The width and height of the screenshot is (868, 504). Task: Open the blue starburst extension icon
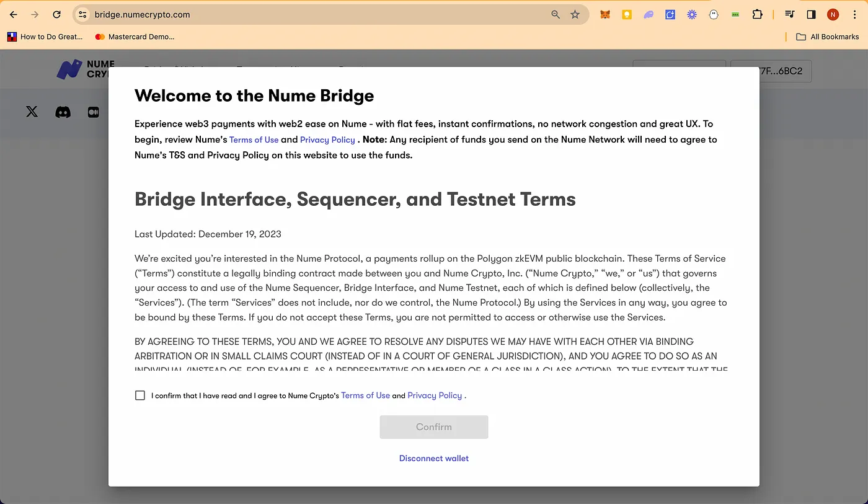[x=692, y=14]
